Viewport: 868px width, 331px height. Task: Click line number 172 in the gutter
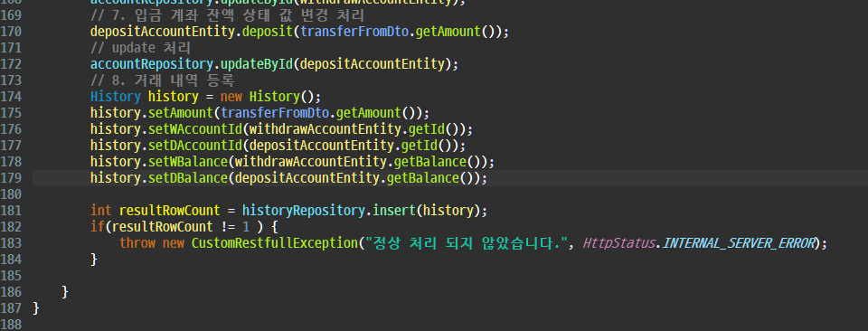point(11,64)
